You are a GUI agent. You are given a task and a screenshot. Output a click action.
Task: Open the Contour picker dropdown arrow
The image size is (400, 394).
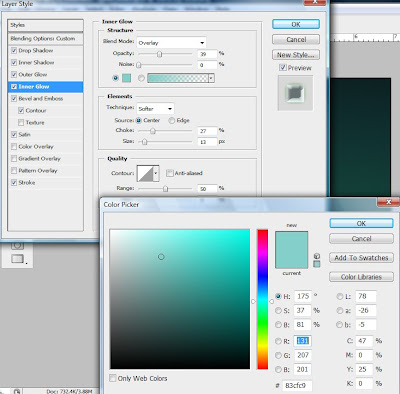pos(156,173)
